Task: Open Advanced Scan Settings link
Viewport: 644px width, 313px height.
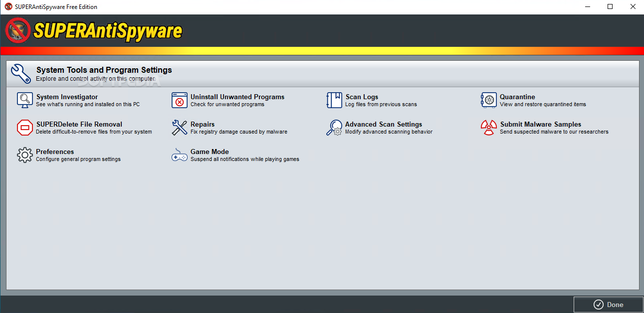Action: pos(384,124)
